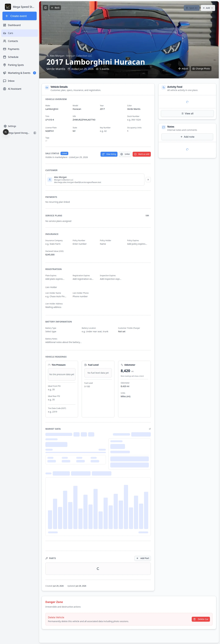Open owner link Alex Morgan in header

tap(57, 56)
